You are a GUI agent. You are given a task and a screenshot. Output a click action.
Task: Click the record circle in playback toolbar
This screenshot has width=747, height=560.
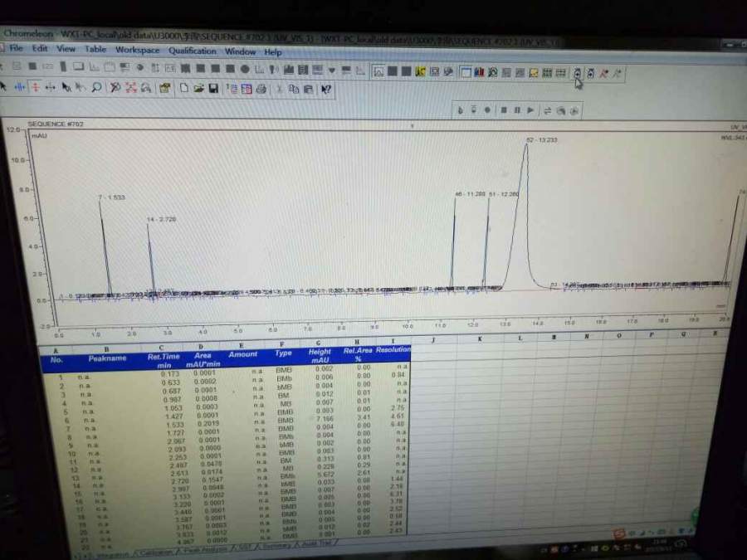coord(487,110)
